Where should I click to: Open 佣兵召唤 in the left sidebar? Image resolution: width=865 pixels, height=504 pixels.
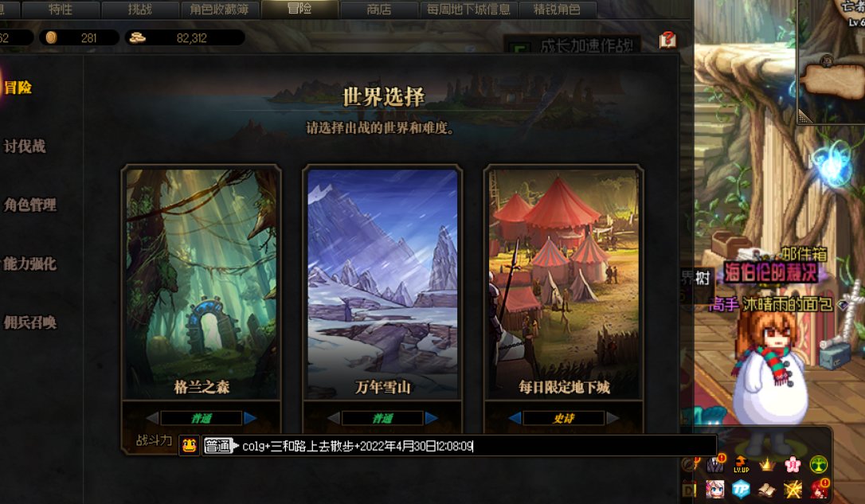(x=30, y=322)
